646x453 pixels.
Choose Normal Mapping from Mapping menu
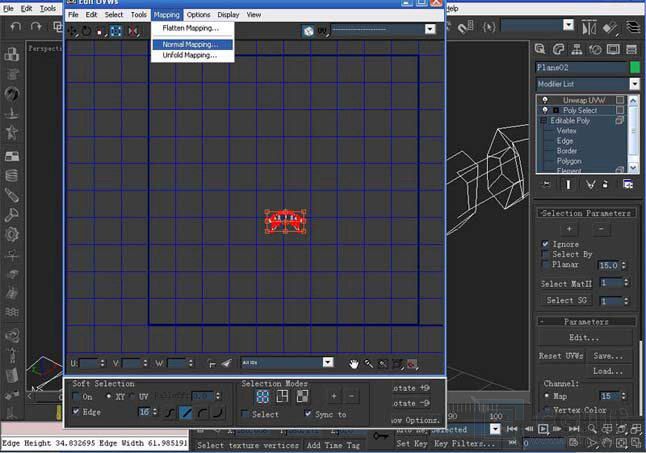click(189, 44)
